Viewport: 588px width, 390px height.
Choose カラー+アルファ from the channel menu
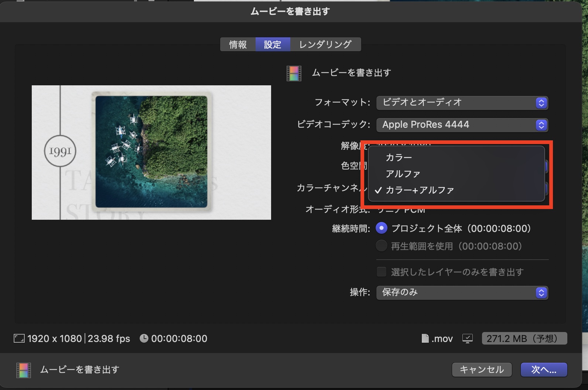click(420, 190)
